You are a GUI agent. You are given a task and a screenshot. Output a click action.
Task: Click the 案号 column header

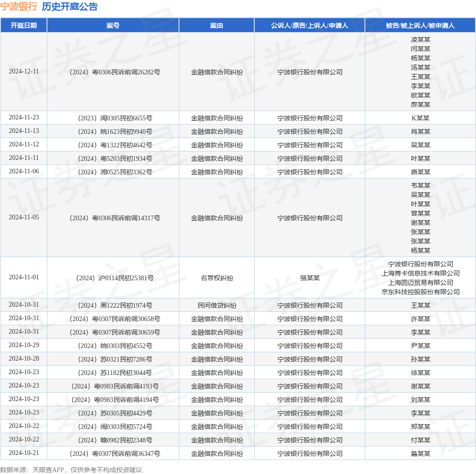click(113, 26)
